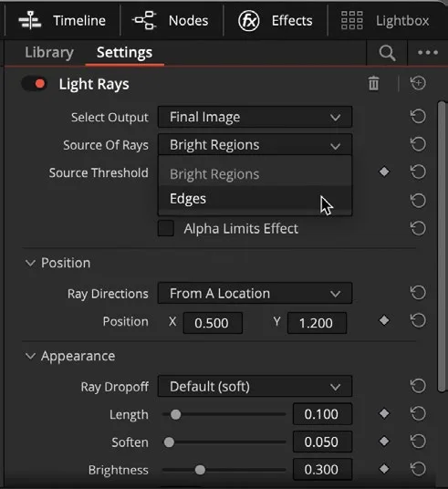Enable the Alpha Limits Effect checkbox
This screenshot has height=489, width=448.
click(x=166, y=228)
